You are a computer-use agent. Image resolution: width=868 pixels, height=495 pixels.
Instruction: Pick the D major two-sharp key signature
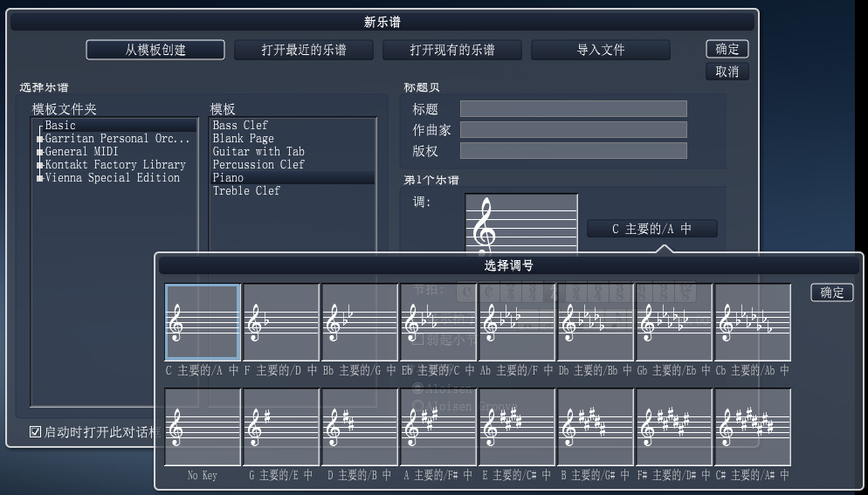[360, 427]
